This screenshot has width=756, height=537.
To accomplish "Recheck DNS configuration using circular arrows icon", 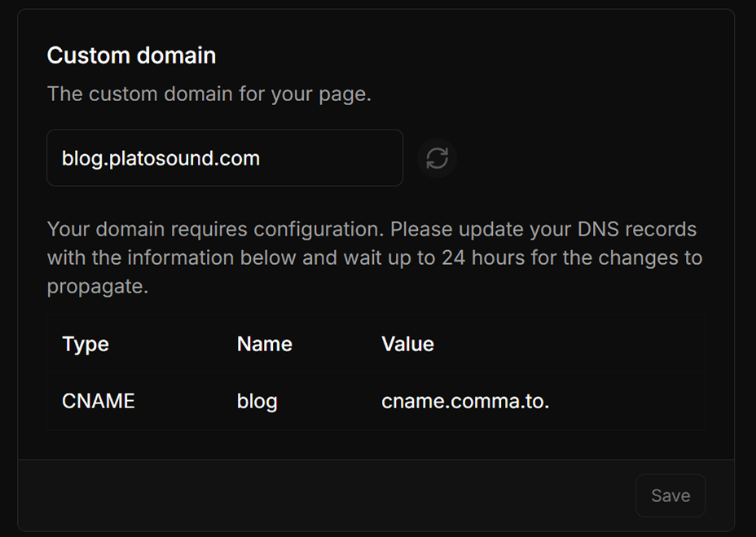I will pyautogui.click(x=437, y=158).
